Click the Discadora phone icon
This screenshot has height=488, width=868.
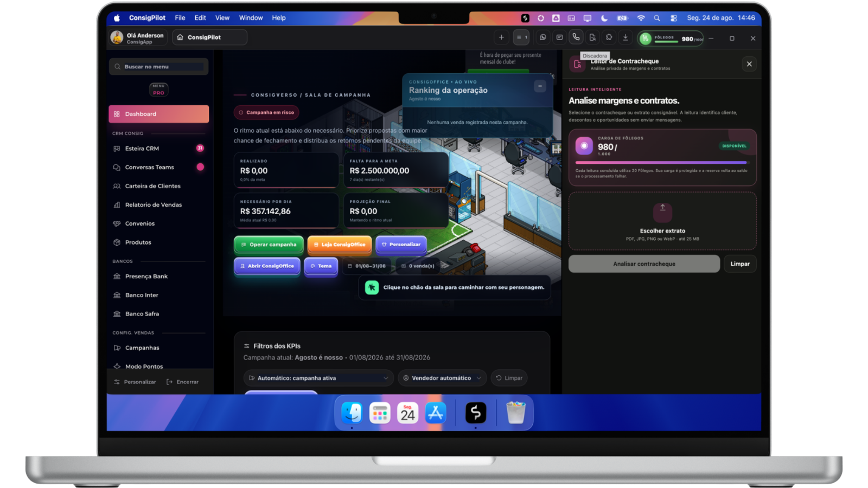tap(576, 37)
